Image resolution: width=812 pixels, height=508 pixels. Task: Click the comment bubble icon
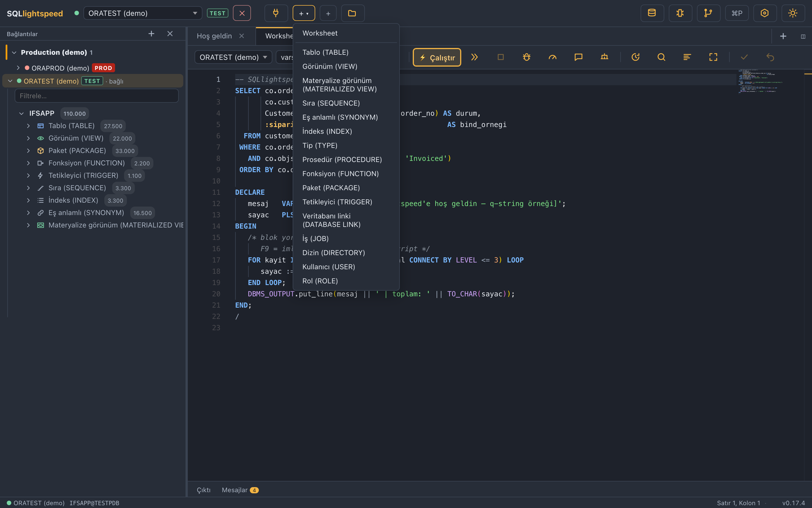(578, 57)
